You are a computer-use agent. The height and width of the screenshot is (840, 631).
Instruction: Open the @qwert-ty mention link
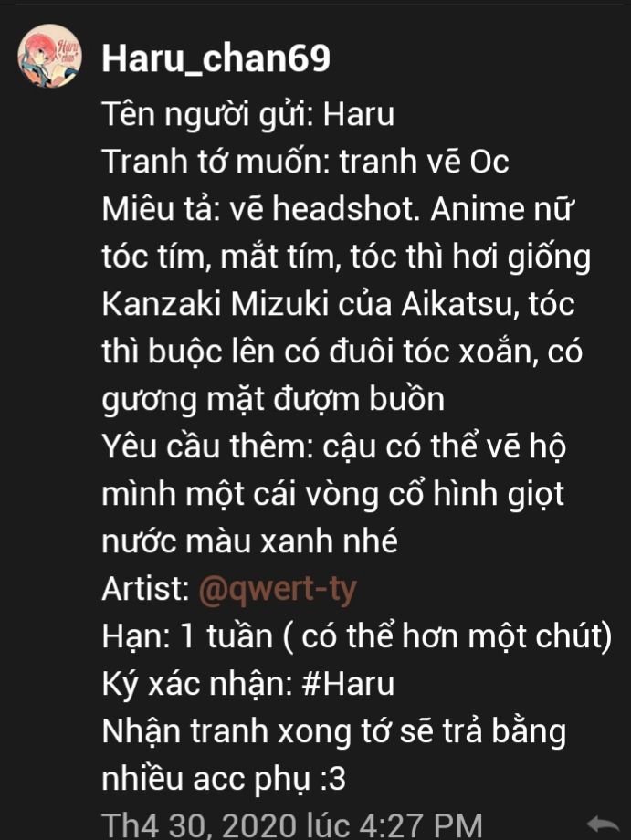pos(278,590)
